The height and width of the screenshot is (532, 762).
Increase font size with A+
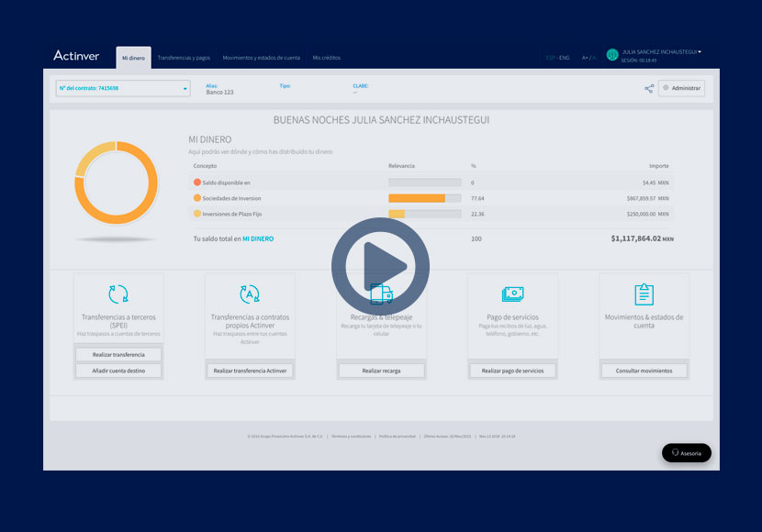pyautogui.click(x=585, y=58)
